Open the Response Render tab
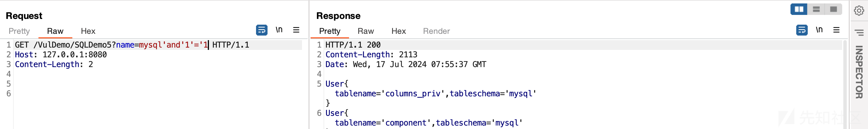 436,31
